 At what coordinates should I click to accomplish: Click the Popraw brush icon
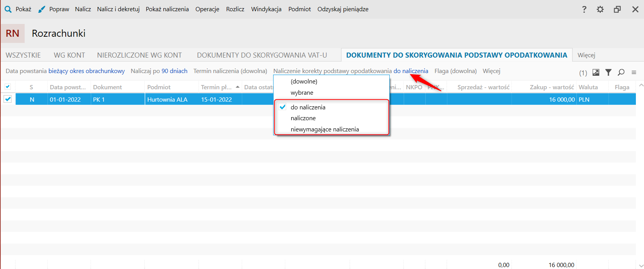pos(42,9)
